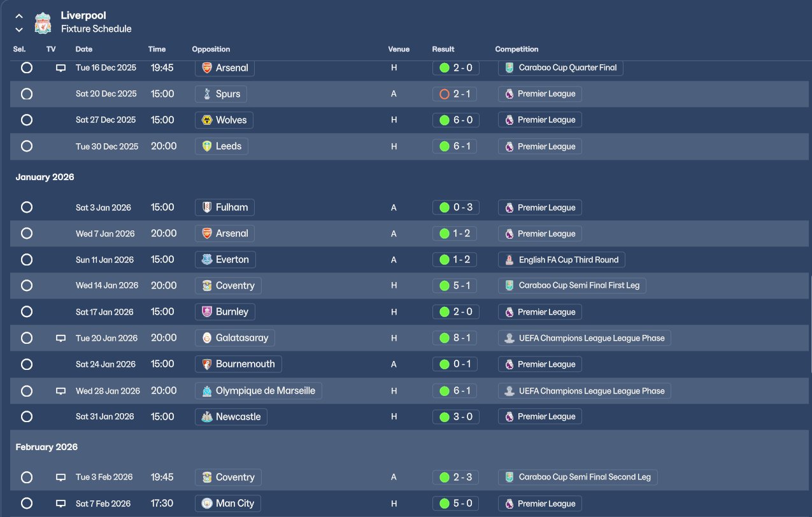
Task: Click the up chevron beside Liverpool crest
Action: [x=19, y=16]
